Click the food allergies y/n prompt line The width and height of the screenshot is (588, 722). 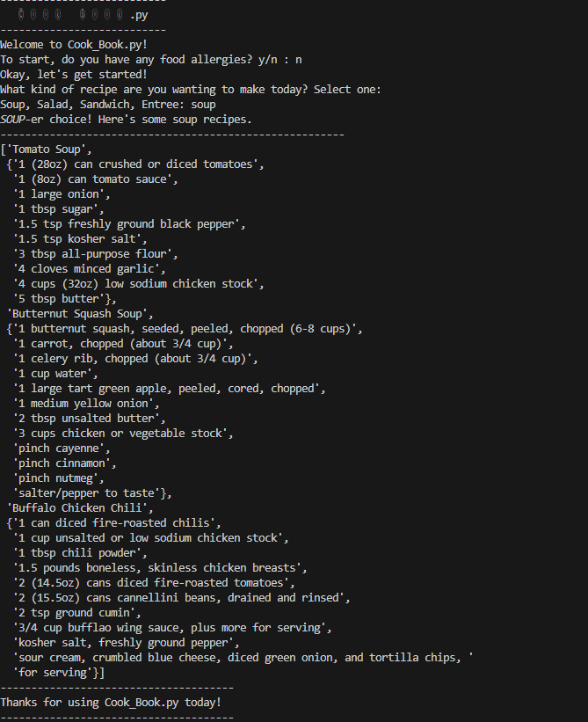tap(151, 59)
